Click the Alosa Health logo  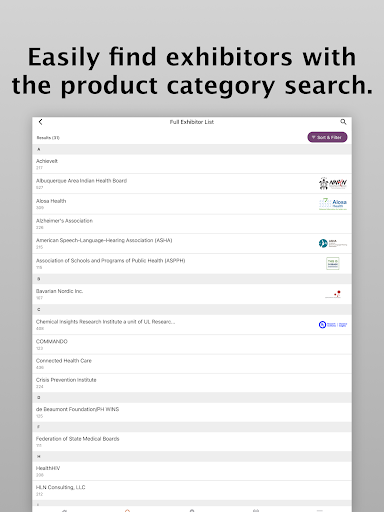[333, 204]
